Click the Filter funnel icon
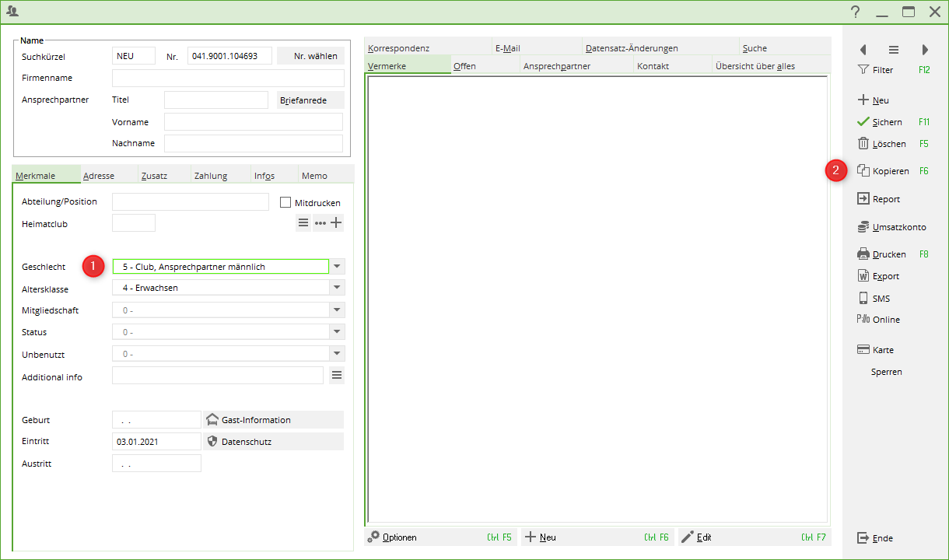 point(863,70)
